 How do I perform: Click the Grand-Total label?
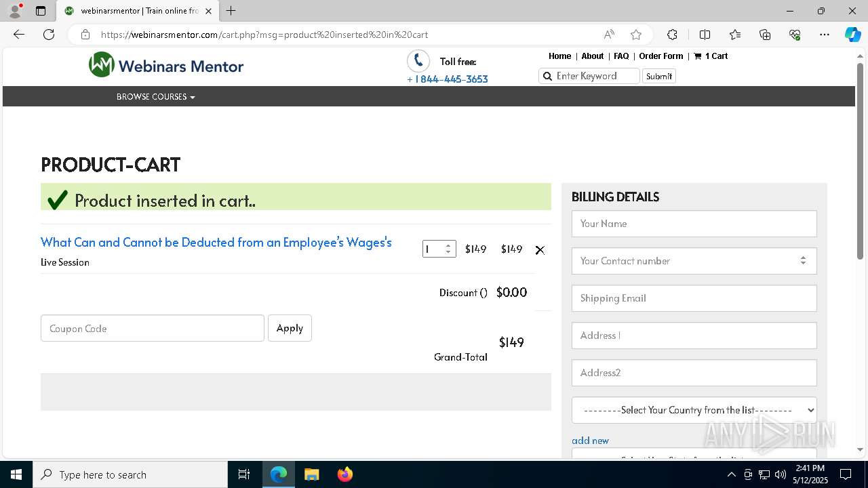coord(460,357)
